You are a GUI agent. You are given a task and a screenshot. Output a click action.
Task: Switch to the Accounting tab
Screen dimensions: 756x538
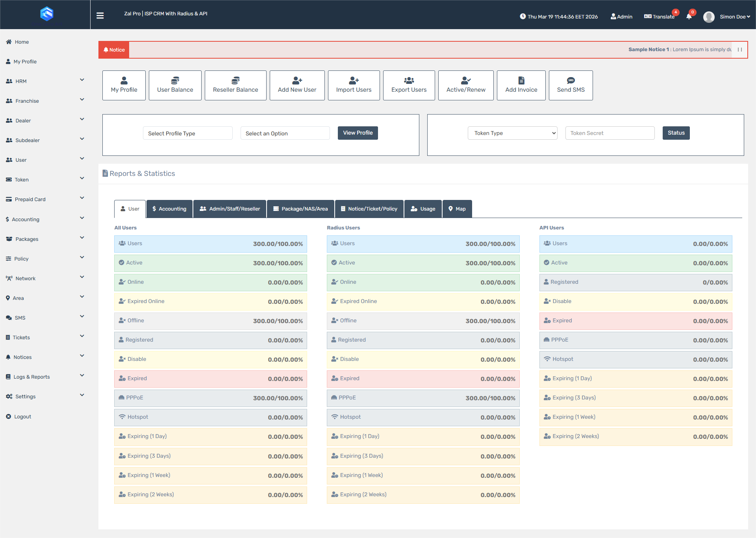tap(169, 209)
